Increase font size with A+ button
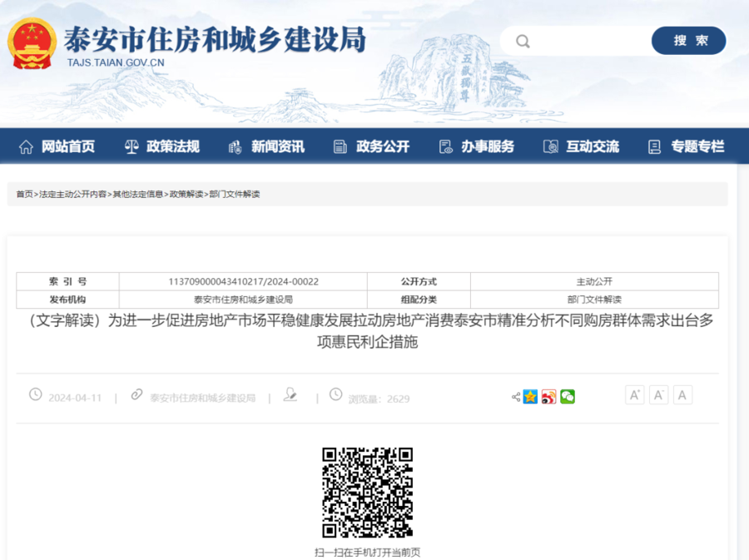Viewport: 749px width, 560px height. (635, 394)
